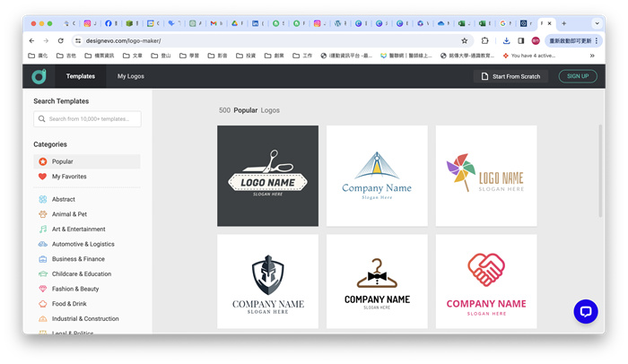Open the Chrome three-dot menu
628x364 pixels.
(597, 40)
